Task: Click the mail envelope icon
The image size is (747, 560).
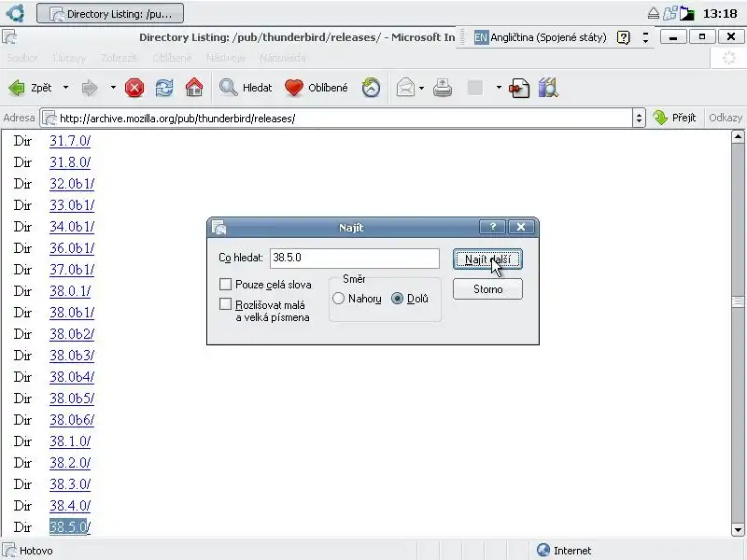Action: coord(405,88)
